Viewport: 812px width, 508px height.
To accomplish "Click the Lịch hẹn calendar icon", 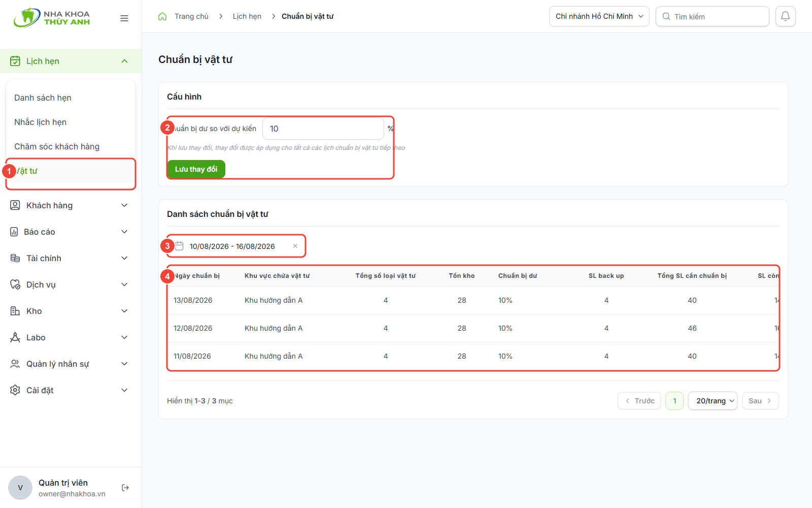I will (x=15, y=61).
